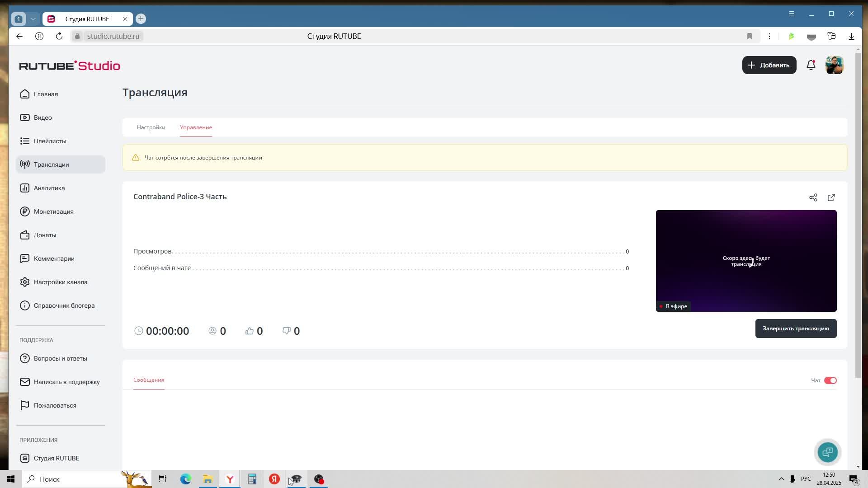This screenshot has height=488, width=868.
Task: Click the thumbs-up likes counter icon
Action: click(250, 331)
